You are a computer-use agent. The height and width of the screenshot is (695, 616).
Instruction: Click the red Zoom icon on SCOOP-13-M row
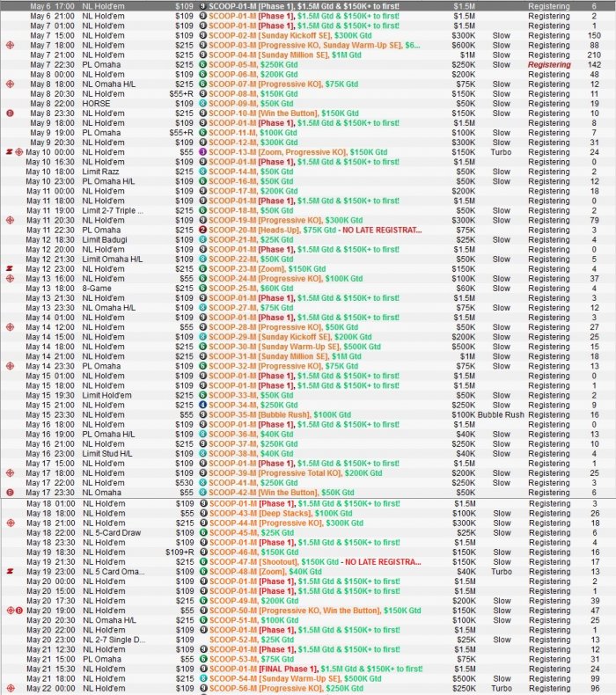9,152
